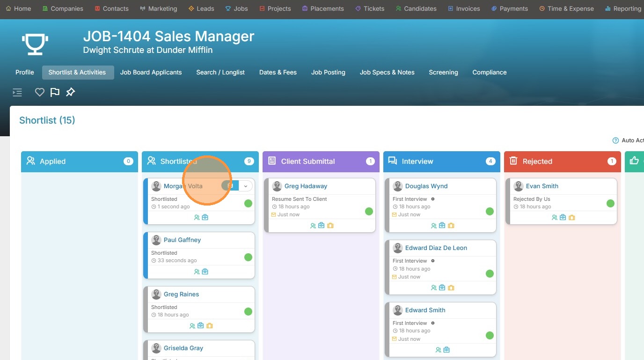Click the briefcase icon on Edward Smith's card
This screenshot has width=644, height=360.
tap(446, 350)
